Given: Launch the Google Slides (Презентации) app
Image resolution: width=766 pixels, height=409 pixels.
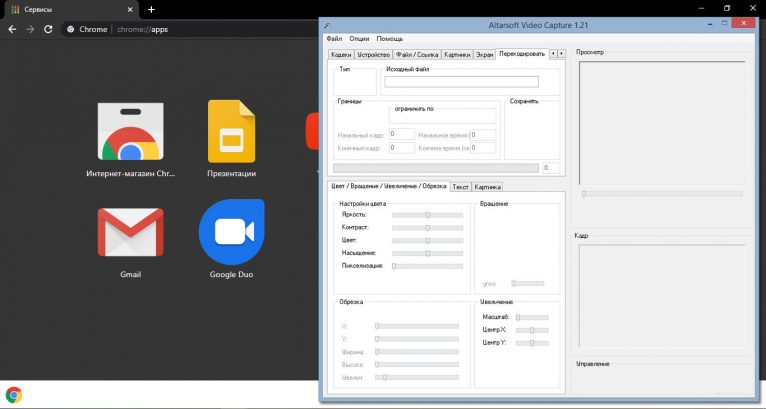Looking at the screenshot, I should pos(231,131).
